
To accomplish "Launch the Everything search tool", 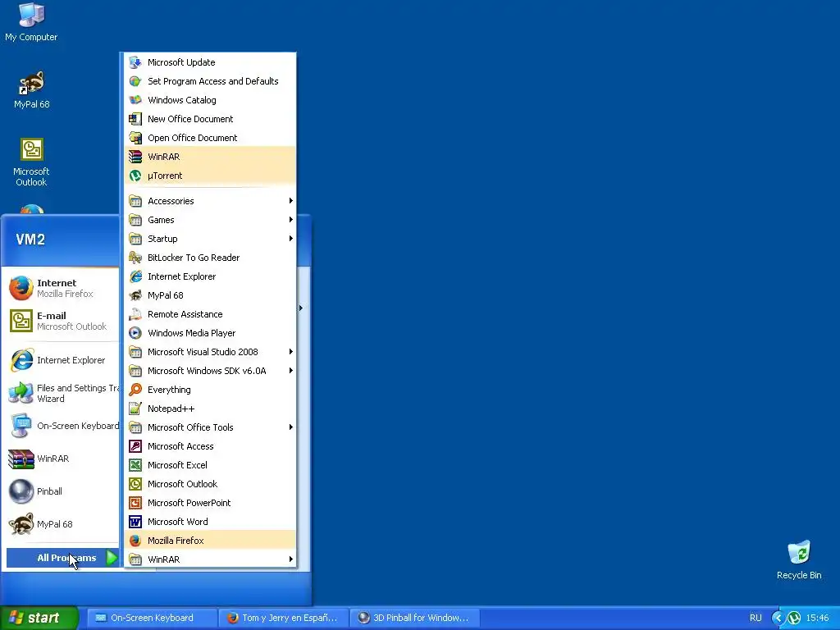I will click(x=210, y=390).
